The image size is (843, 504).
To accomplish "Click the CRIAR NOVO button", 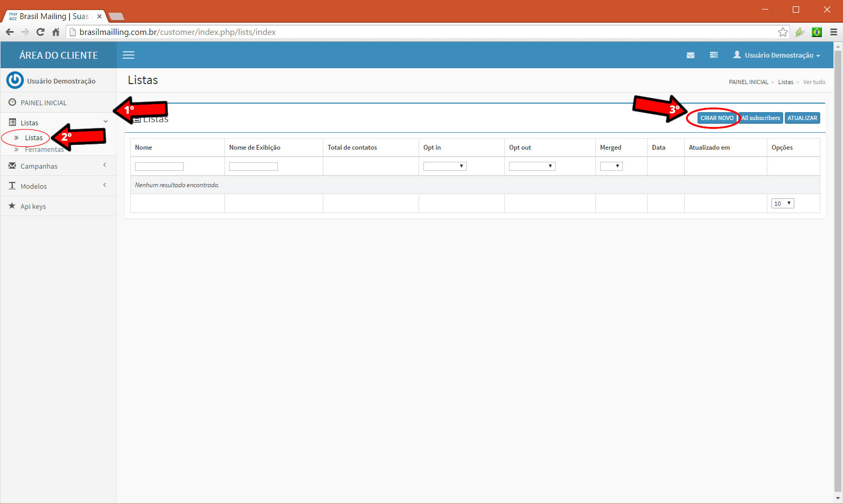I will 717,118.
